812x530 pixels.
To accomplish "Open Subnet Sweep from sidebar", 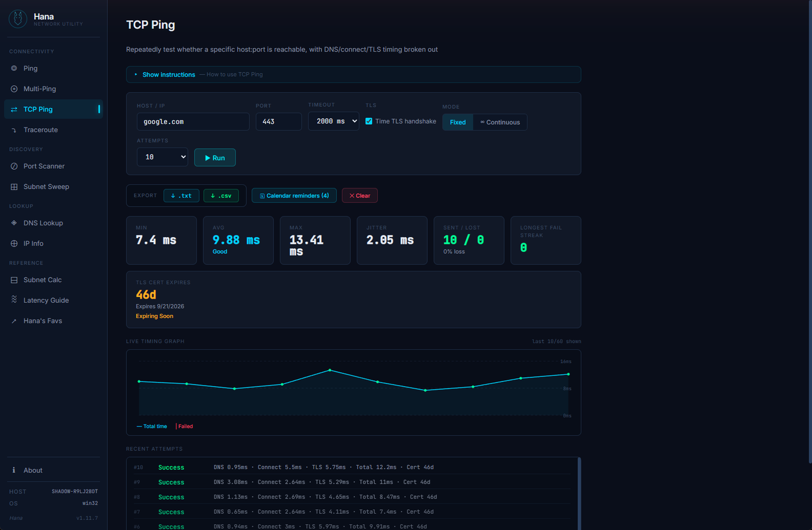I will [x=53, y=187].
